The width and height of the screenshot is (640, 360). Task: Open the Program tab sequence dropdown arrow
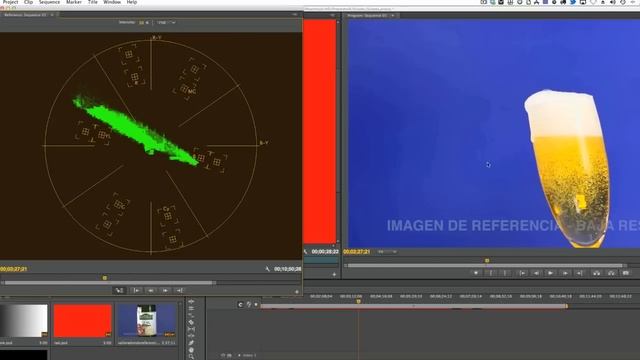coord(393,16)
